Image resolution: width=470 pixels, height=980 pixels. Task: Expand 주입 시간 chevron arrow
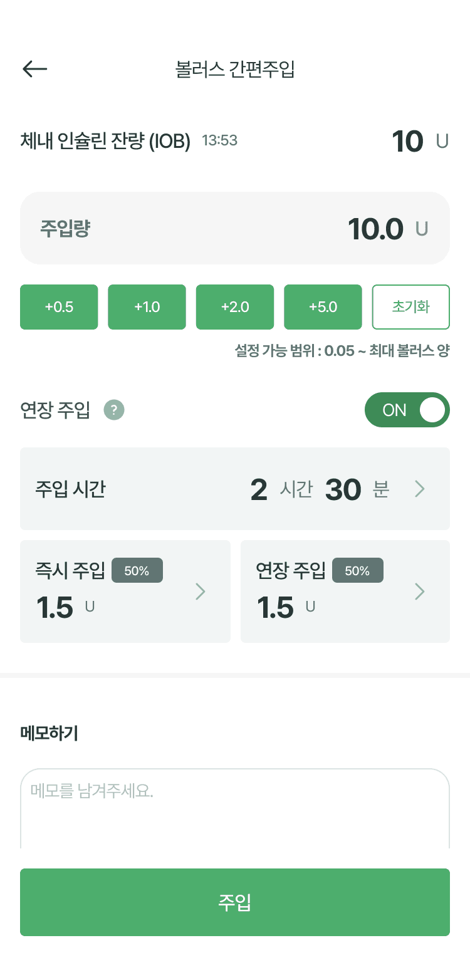click(x=420, y=489)
